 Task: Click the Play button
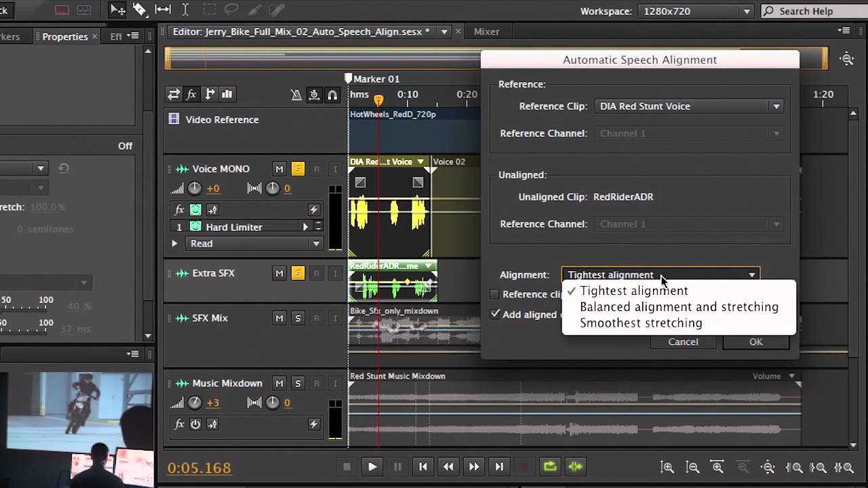(x=372, y=466)
